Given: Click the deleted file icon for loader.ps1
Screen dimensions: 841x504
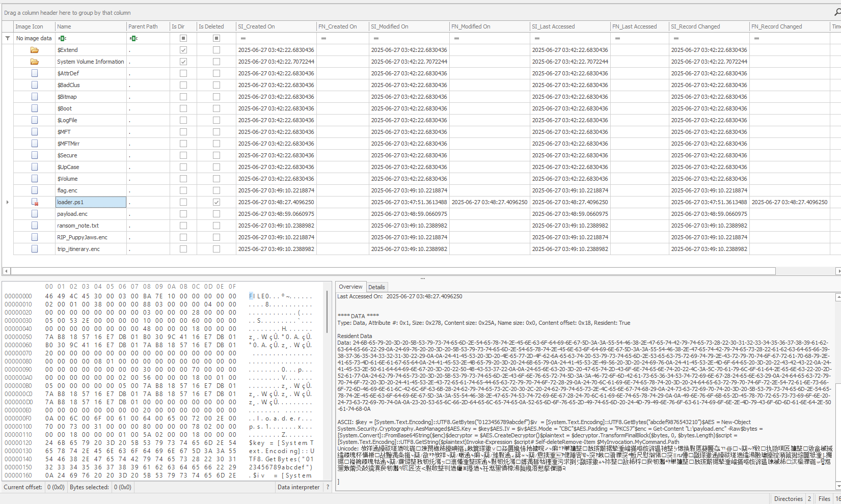Looking at the screenshot, I should (x=35, y=202).
